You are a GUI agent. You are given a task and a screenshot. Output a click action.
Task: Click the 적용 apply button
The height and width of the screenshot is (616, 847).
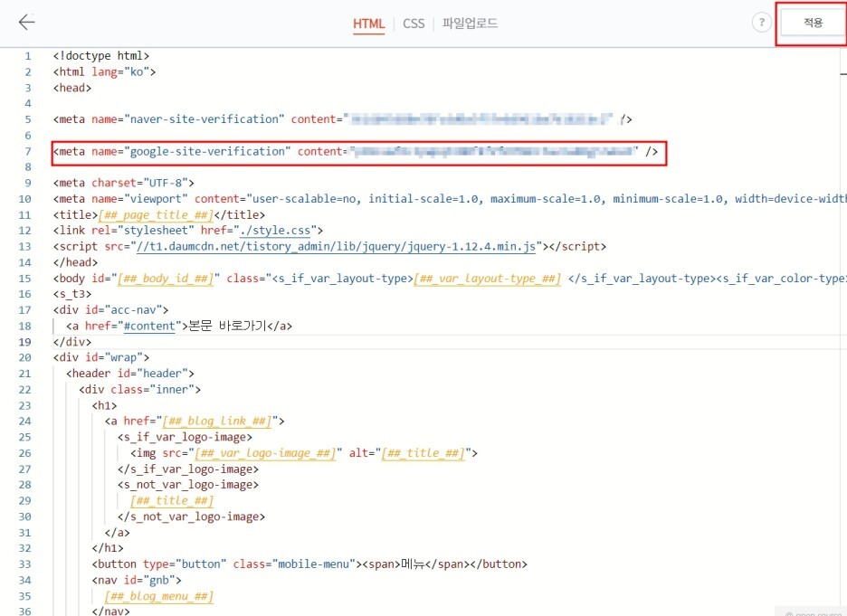pyautogui.click(x=813, y=23)
